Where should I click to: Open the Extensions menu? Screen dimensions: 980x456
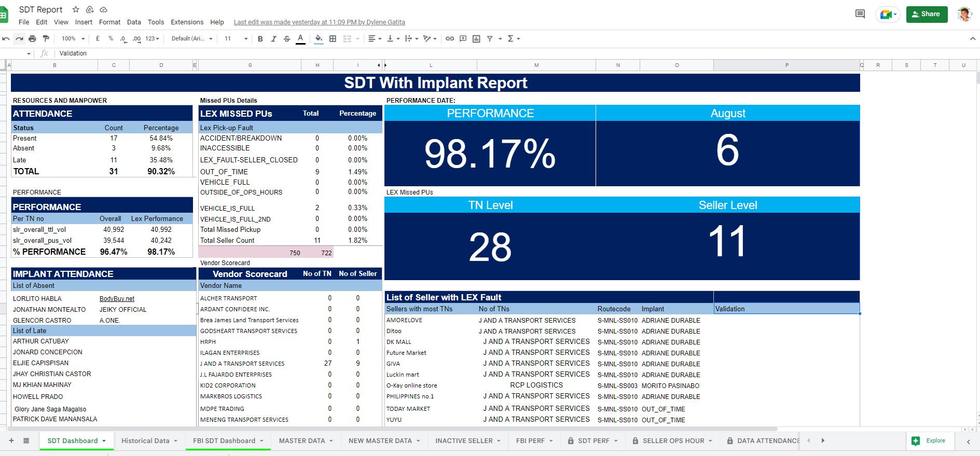(x=187, y=22)
